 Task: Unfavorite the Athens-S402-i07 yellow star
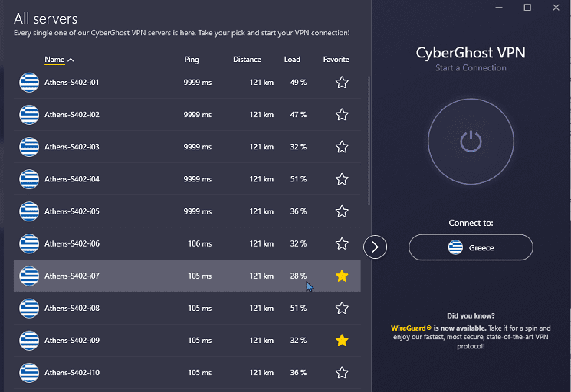click(342, 276)
